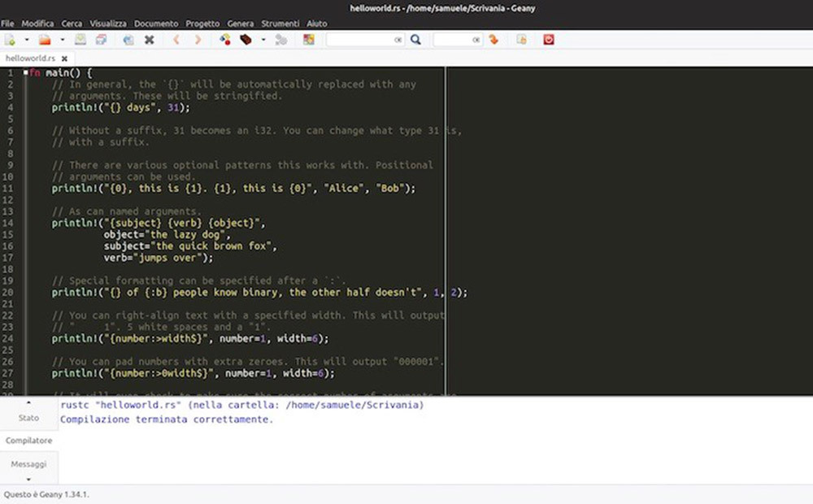Click the Compile toolbar icon
This screenshot has height=504, width=813.
click(225, 39)
